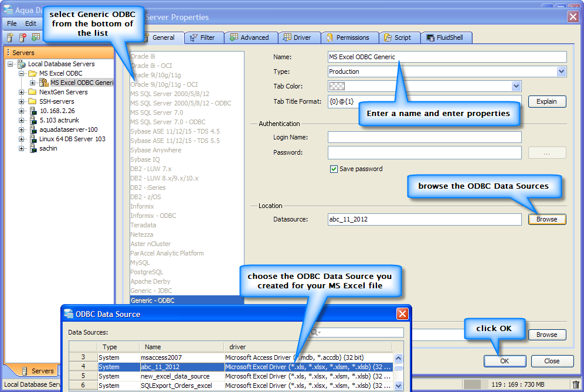Click the Close button in Server Properties
The width and height of the screenshot is (584, 392).
click(x=552, y=361)
